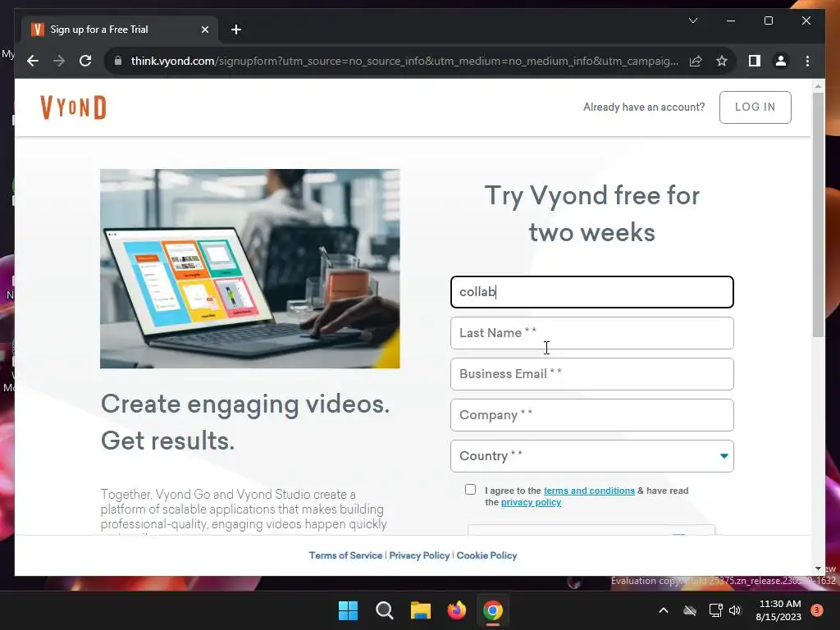
Task: Click the Chrome taskbar icon
Action: (492, 610)
